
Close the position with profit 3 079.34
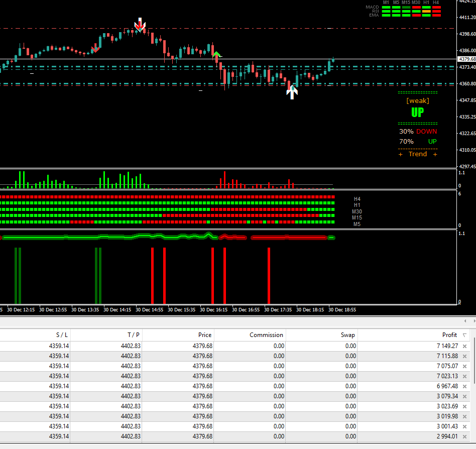coord(464,396)
